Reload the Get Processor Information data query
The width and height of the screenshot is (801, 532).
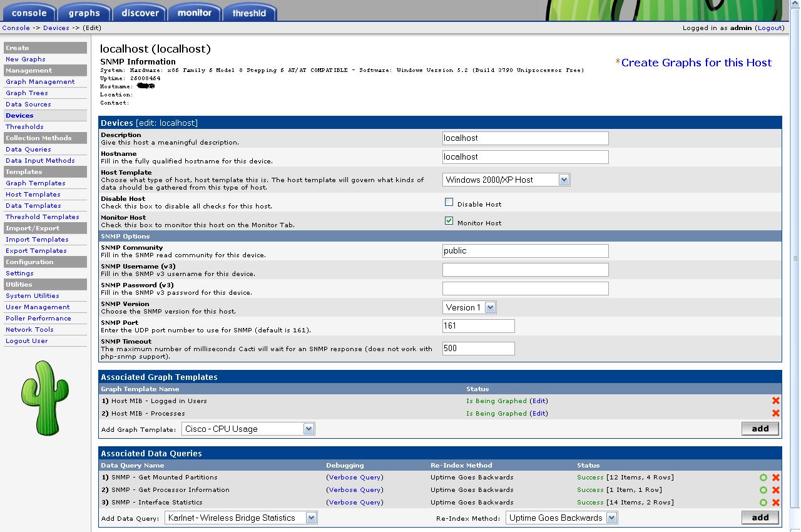763,490
